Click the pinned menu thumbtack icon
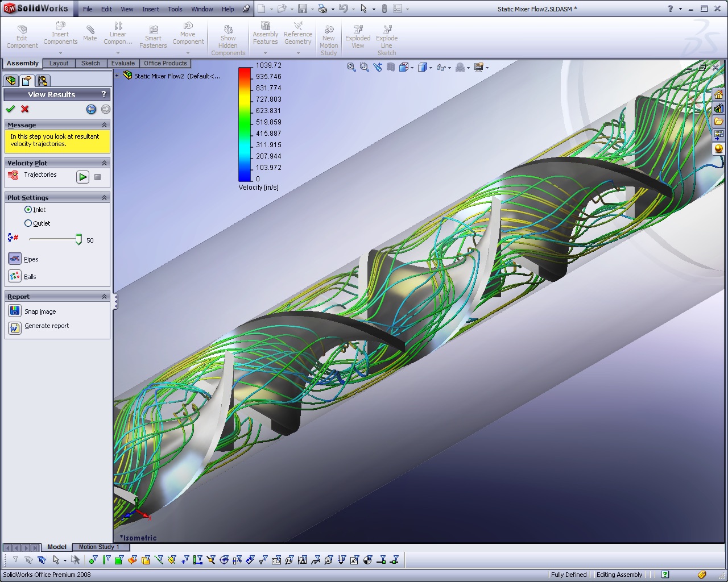Screen dimensions: 728x582 click(x=246, y=9)
